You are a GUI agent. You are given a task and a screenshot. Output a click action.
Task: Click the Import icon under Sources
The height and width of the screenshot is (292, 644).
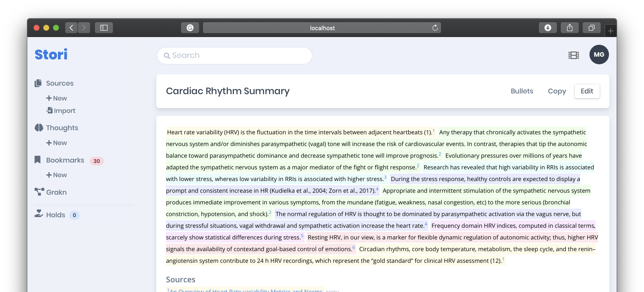click(49, 110)
